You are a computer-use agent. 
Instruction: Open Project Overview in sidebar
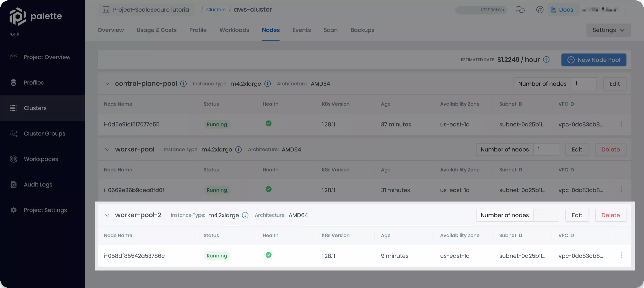[42, 57]
